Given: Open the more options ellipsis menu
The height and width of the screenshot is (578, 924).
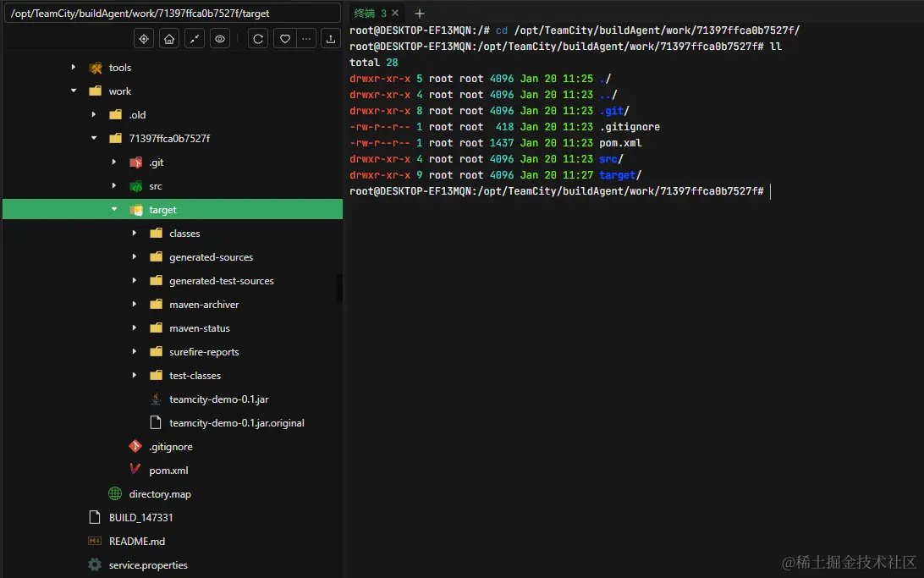Looking at the screenshot, I should tap(305, 39).
